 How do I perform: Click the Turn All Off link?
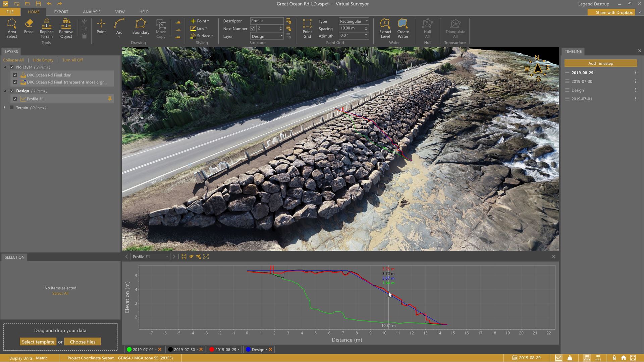pos(72,60)
